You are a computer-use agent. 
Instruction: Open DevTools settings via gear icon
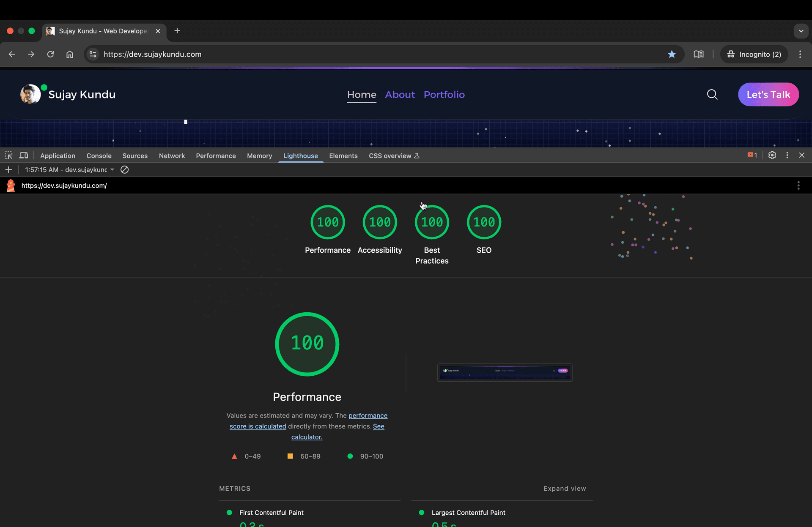click(772, 155)
